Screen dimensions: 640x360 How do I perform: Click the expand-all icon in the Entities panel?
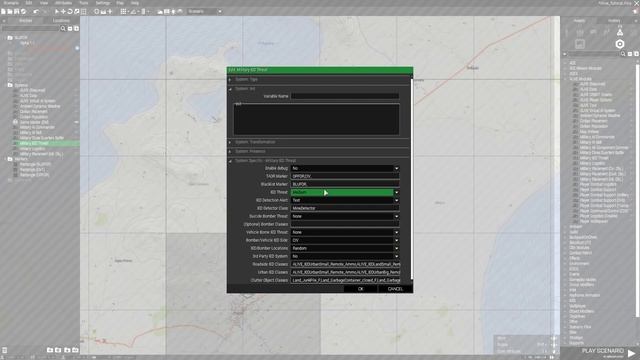76,29
